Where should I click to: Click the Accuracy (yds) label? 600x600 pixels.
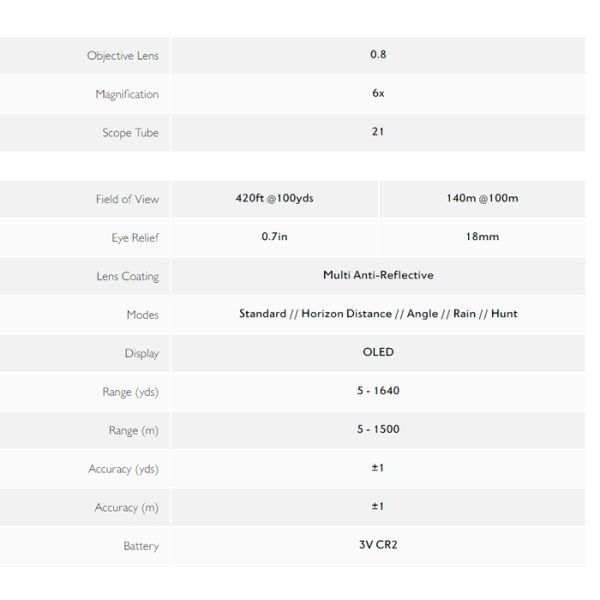coord(123,469)
